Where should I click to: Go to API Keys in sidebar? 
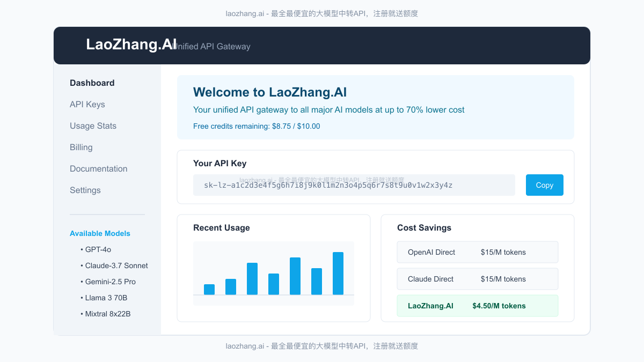point(87,105)
